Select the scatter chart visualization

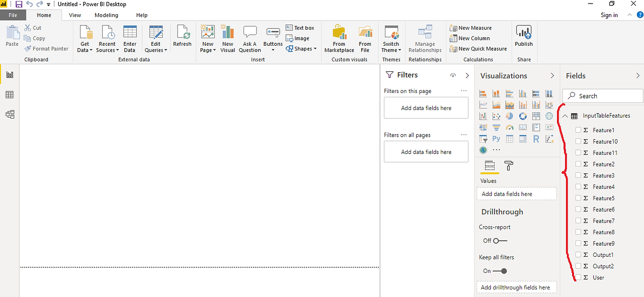[x=496, y=117]
